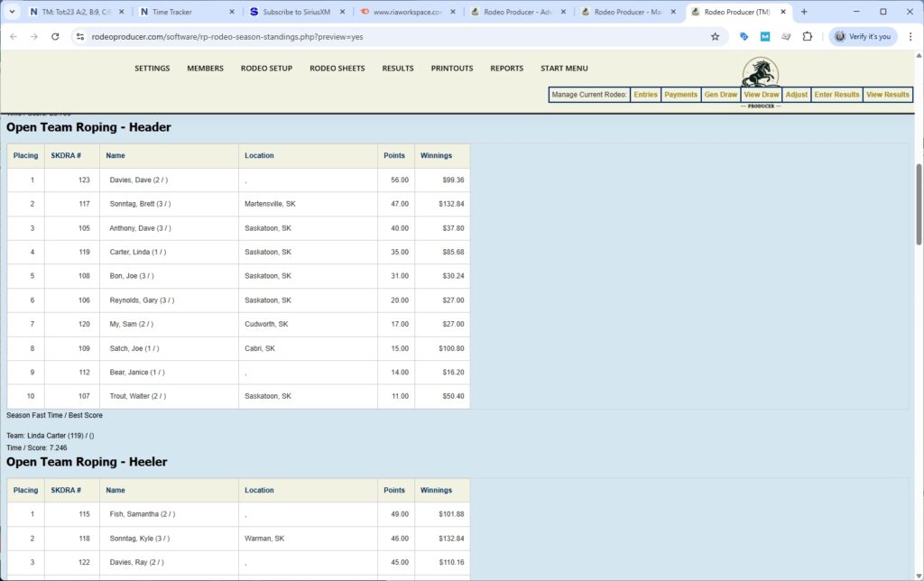This screenshot has width=924, height=581.
Task: Open Chrome's three-dot menu
Action: pos(909,37)
